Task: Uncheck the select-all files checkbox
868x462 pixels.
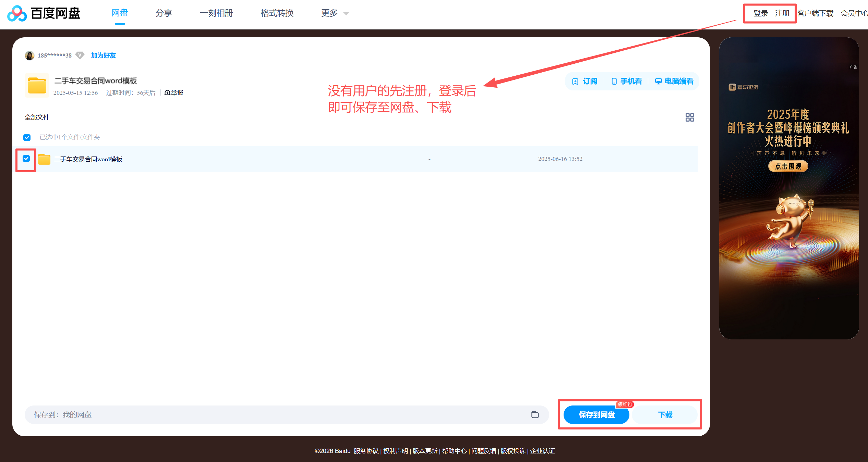Action: click(27, 137)
